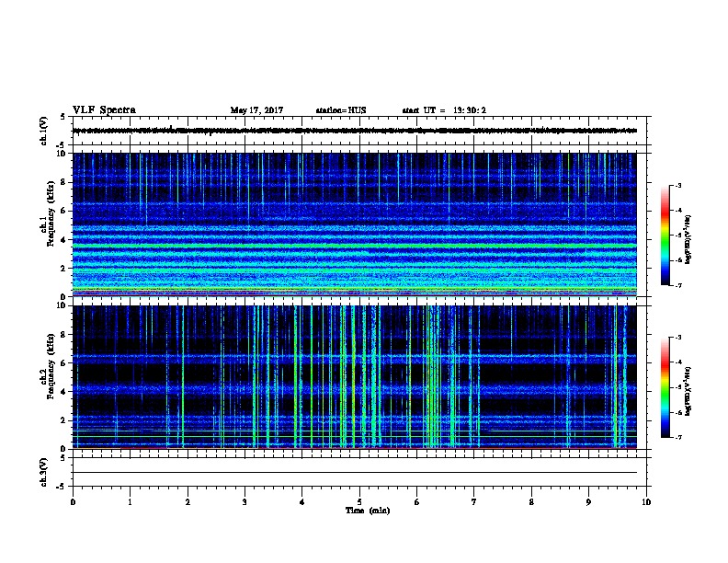
Task: Click the time axis tick label "9"
Action: coord(588,502)
